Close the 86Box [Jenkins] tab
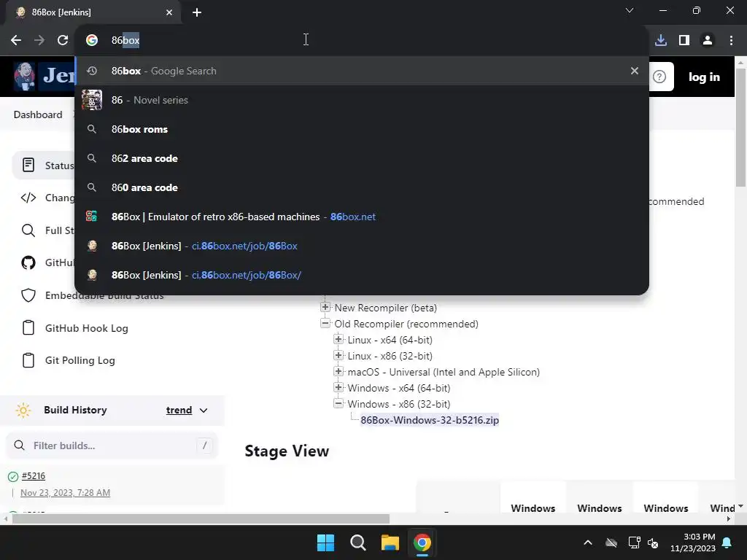747x560 pixels. pos(169,12)
